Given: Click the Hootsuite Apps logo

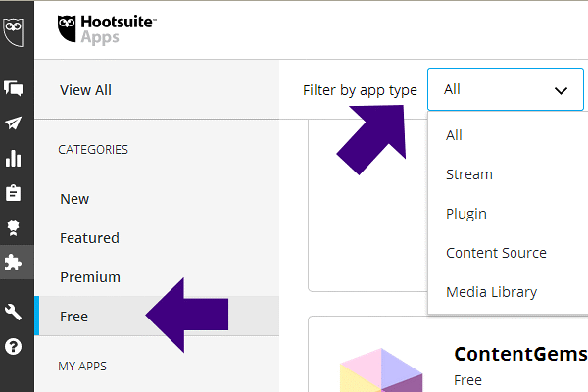Looking at the screenshot, I should pos(107,29).
